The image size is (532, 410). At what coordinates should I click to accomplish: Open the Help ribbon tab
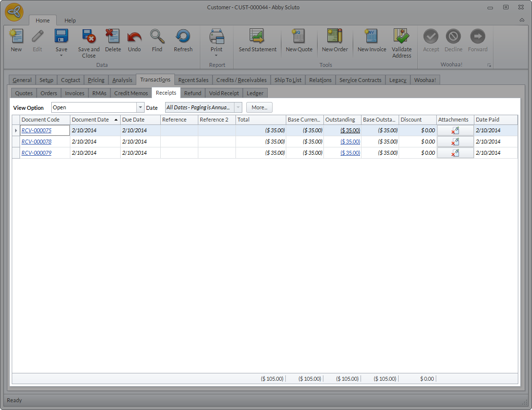pos(70,20)
